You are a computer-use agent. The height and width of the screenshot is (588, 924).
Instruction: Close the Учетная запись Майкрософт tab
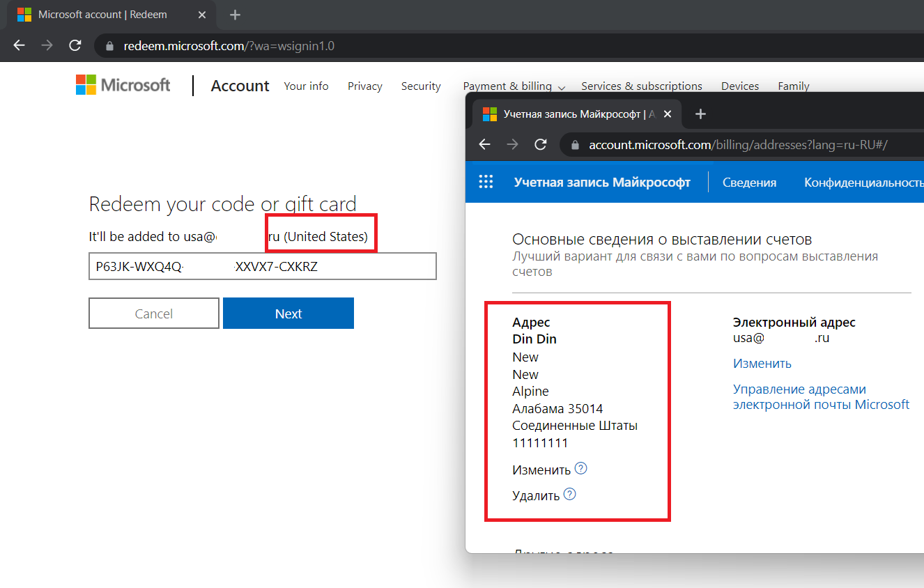click(668, 114)
